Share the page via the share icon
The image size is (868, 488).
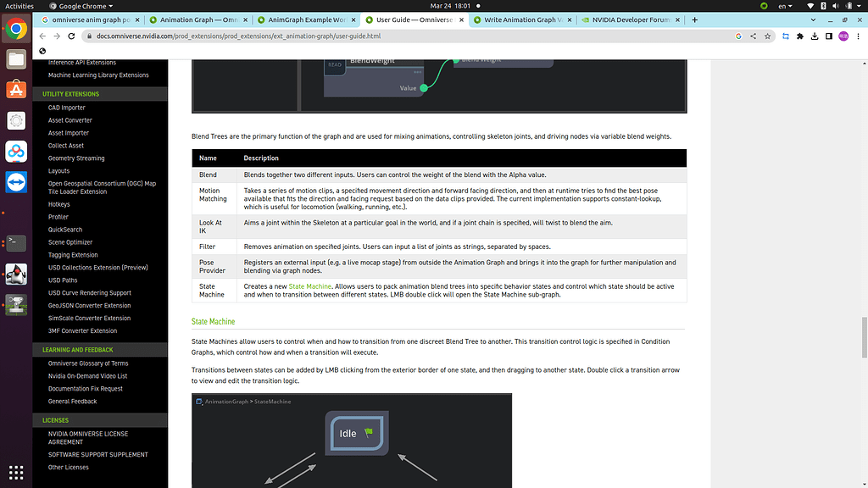pos(753,36)
